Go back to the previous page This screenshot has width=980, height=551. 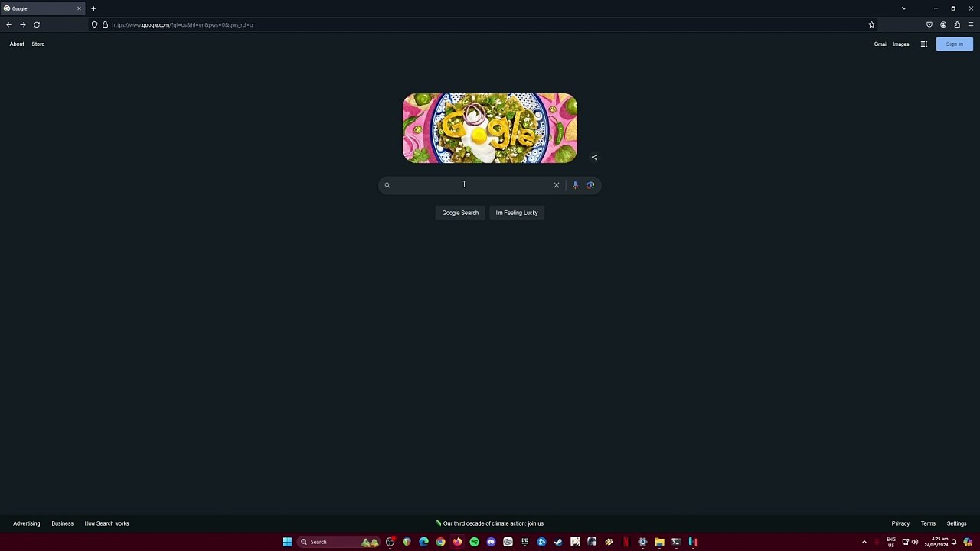click(x=9, y=24)
